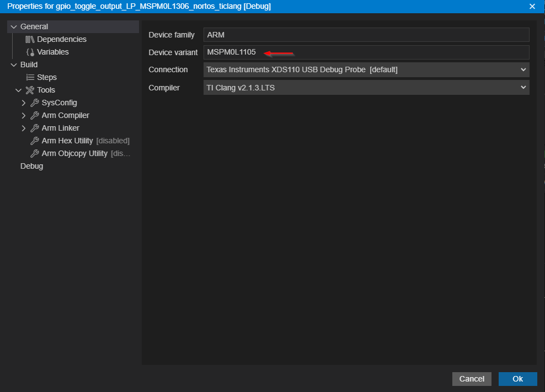Image resolution: width=545 pixels, height=392 pixels.
Task: Click the Arm Compiler wrench icon
Action: 34,115
